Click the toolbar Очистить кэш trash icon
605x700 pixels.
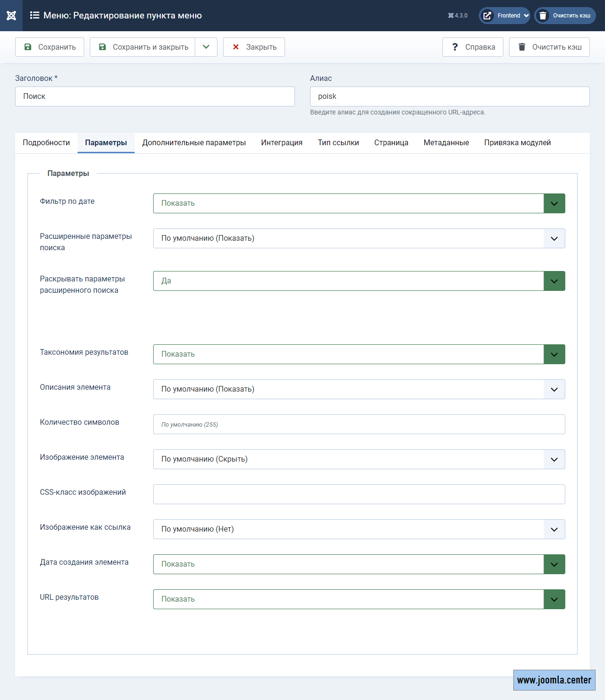pyautogui.click(x=522, y=47)
